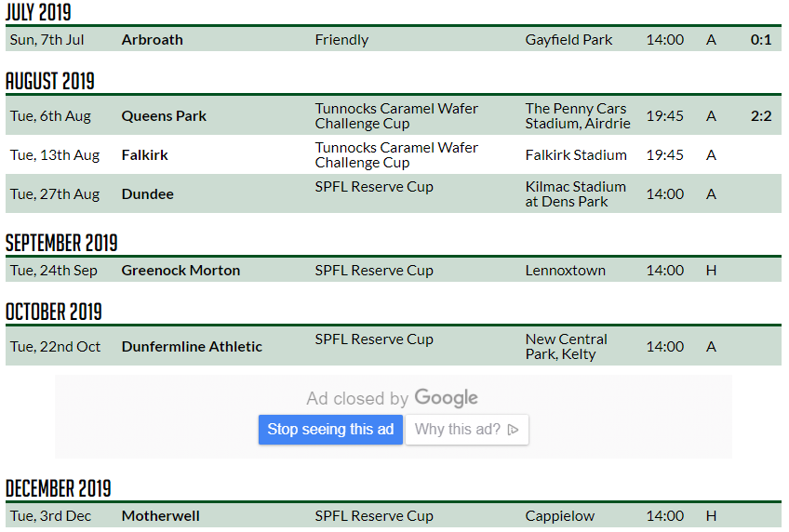789x532 pixels.
Task: Click SPFL Reserve Cup in Greenock Morton row
Action: [x=374, y=271]
